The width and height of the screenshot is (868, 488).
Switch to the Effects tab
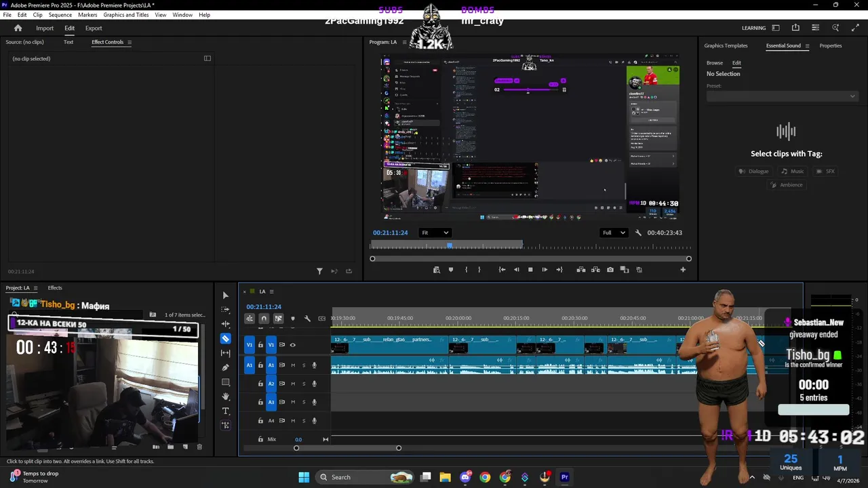point(55,288)
